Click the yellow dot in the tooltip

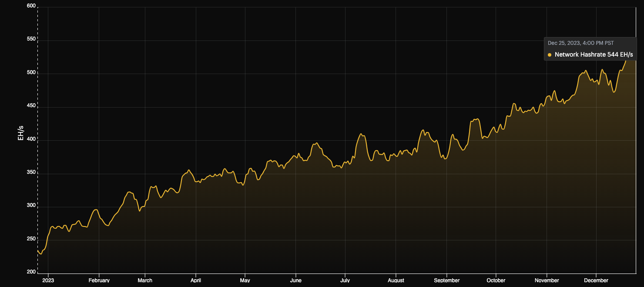click(550, 55)
